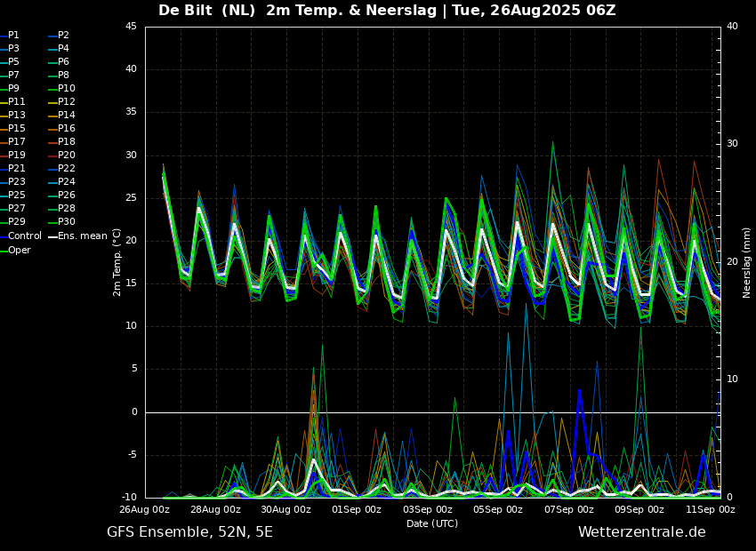This screenshot has height=551, width=756.
Task: Click the Date (UTC) axis title
Action: (432, 523)
